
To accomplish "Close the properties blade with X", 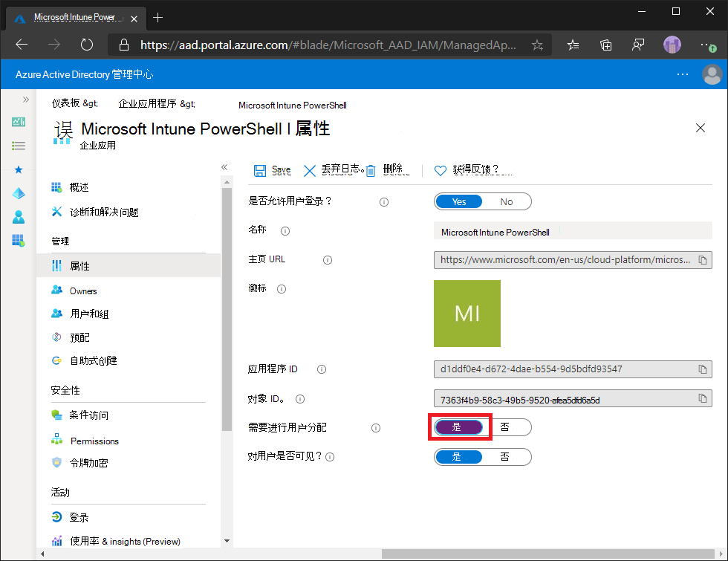I will coord(700,128).
